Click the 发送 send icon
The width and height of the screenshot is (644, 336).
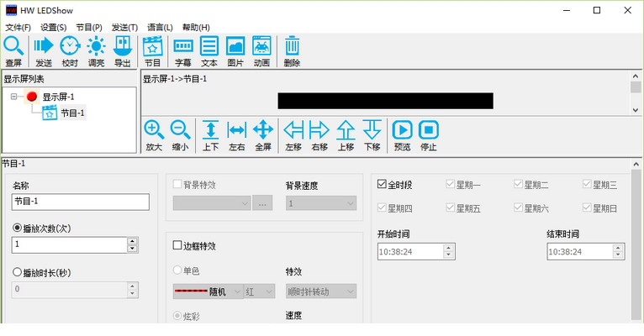point(44,51)
